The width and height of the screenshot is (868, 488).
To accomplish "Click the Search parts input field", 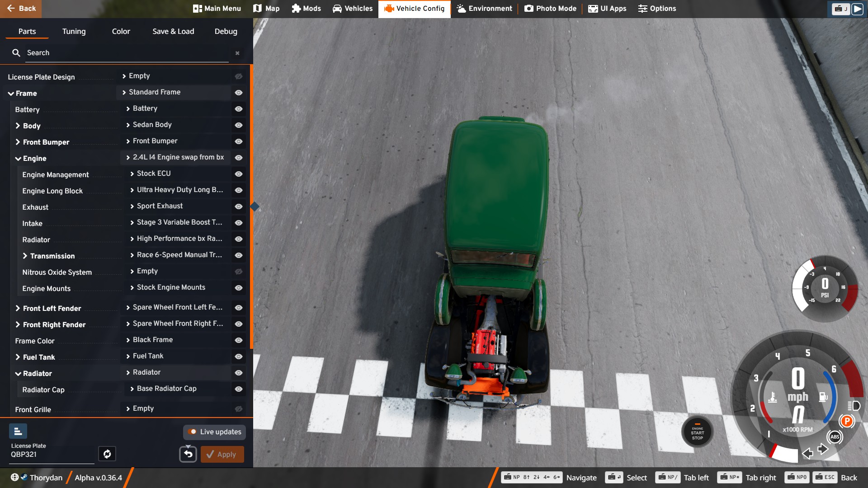I will (127, 53).
